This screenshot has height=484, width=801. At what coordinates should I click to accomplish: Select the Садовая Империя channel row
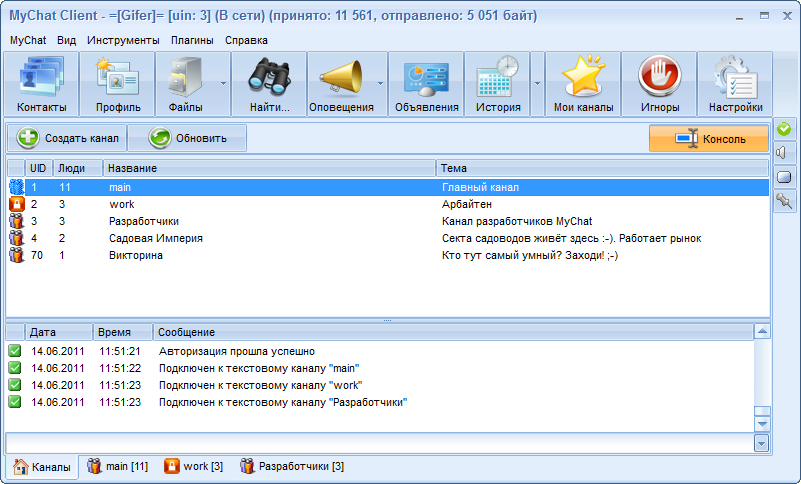(x=388, y=238)
